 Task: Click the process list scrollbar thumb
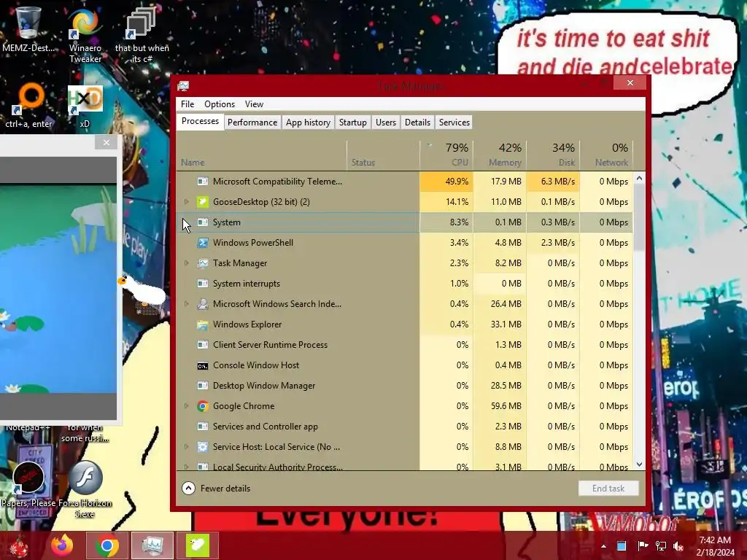pos(639,217)
